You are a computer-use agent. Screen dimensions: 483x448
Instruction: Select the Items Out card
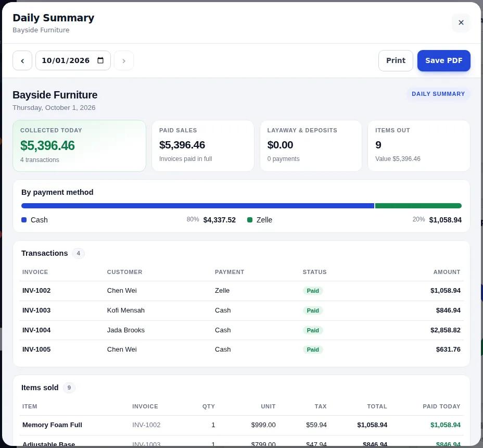pyautogui.click(x=419, y=146)
